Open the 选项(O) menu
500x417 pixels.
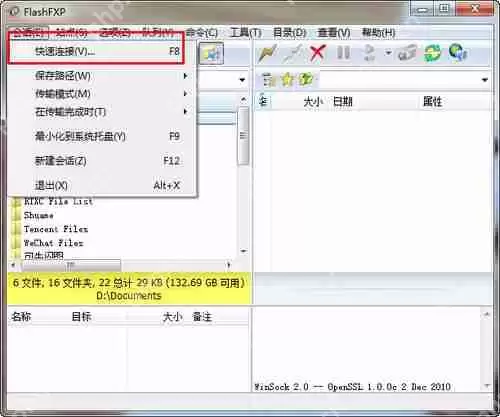point(115,33)
